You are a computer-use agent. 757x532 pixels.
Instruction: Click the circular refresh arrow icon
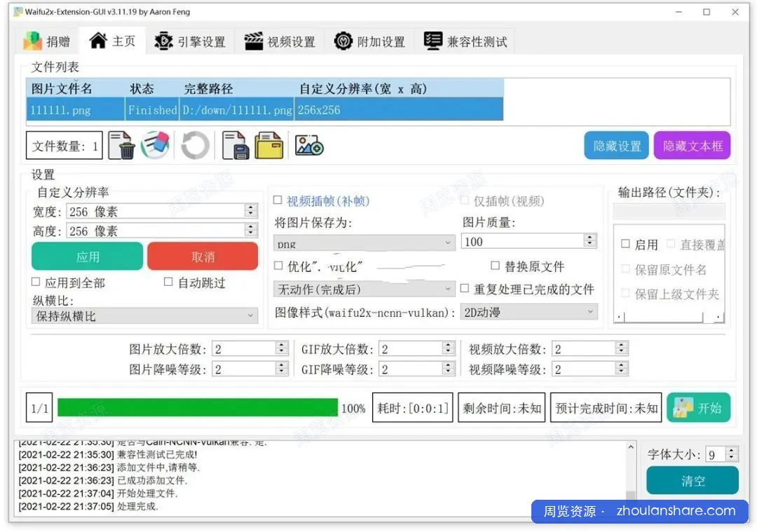[195, 145]
